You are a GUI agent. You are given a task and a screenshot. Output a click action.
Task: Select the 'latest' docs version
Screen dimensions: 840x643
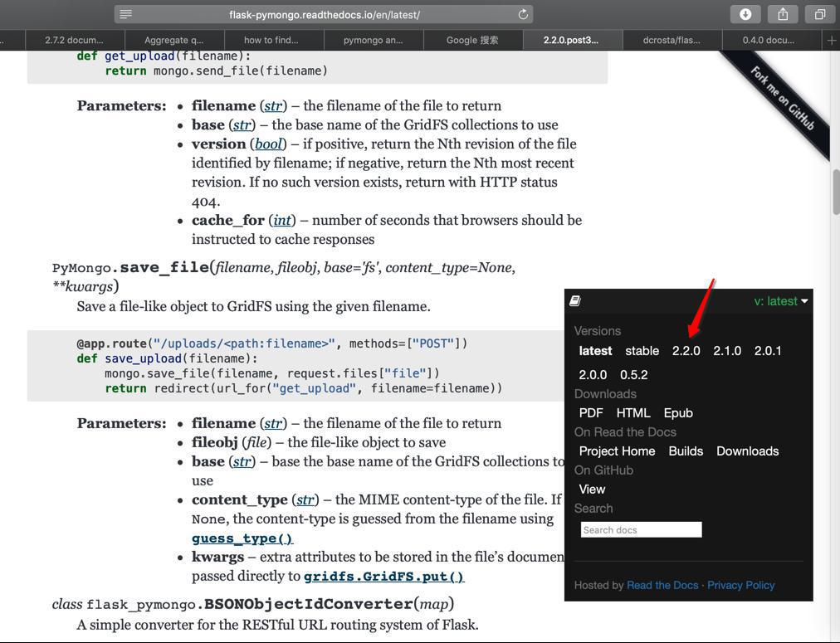coord(595,351)
